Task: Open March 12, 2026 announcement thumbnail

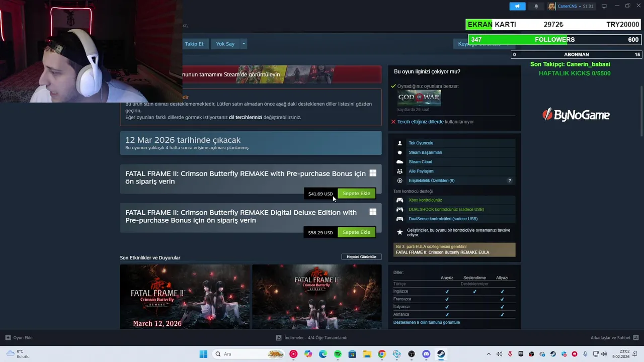Action: (x=185, y=297)
